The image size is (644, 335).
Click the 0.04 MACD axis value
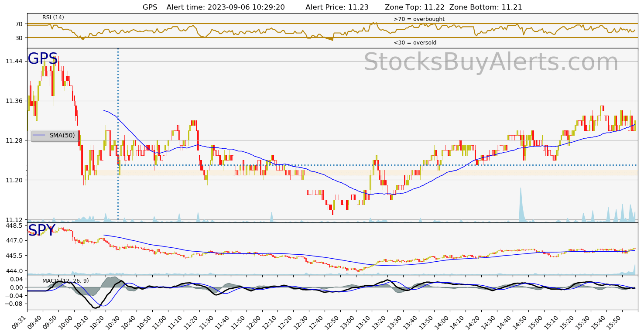(16, 279)
